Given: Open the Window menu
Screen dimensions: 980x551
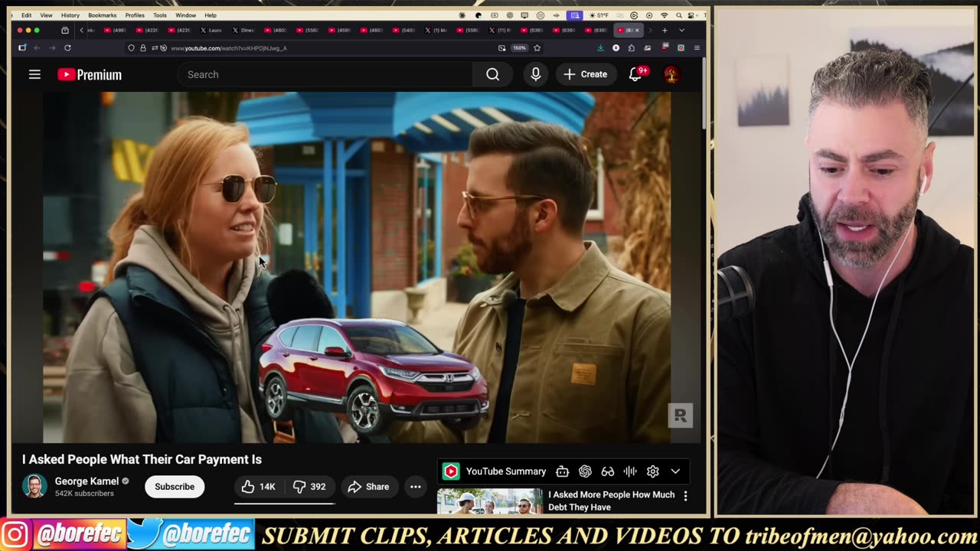Looking at the screenshot, I should pos(185,15).
